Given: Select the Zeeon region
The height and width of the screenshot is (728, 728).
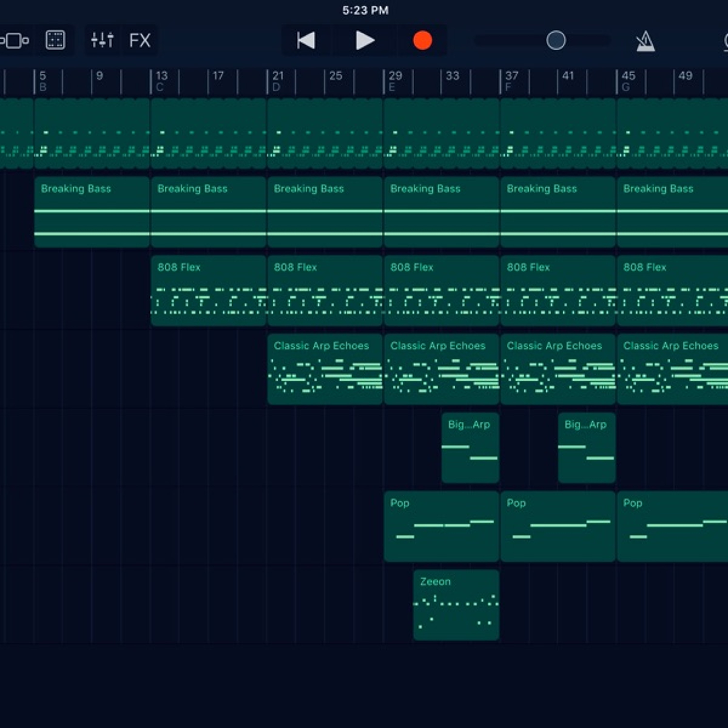Looking at the screenshot, I should tap(456, 605).
